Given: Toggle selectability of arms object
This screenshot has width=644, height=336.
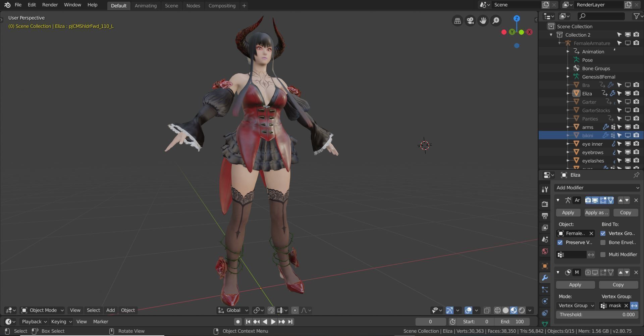Looking at the screenshot, I should 620,127.
